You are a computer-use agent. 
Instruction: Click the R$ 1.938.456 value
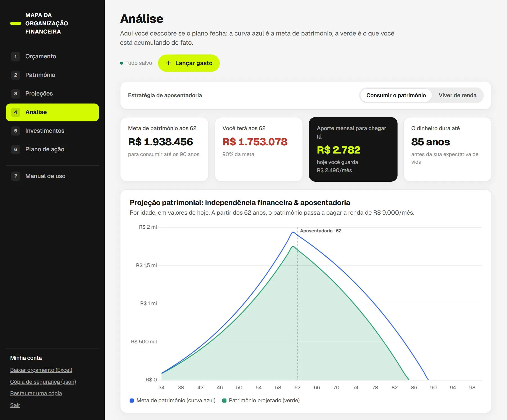click(x=161, y=142)
